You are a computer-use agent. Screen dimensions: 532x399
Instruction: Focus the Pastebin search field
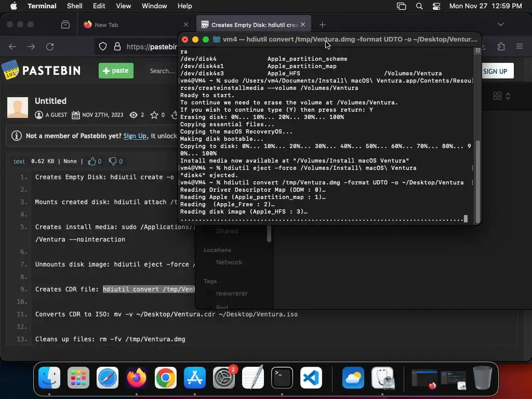coord(162,71)
